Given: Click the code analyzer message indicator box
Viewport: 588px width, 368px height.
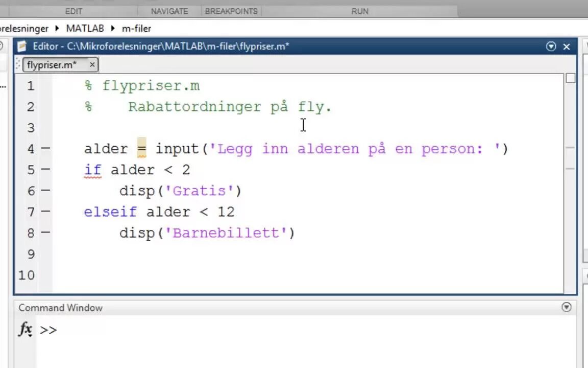Looking at the screenshot, I should [x=570, y=78].
